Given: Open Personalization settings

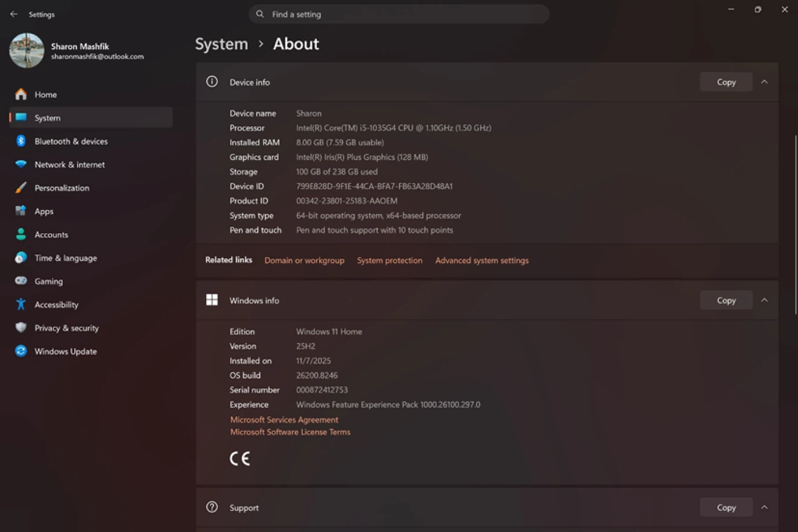Looking at the screenshot, I should click(91, 188).
